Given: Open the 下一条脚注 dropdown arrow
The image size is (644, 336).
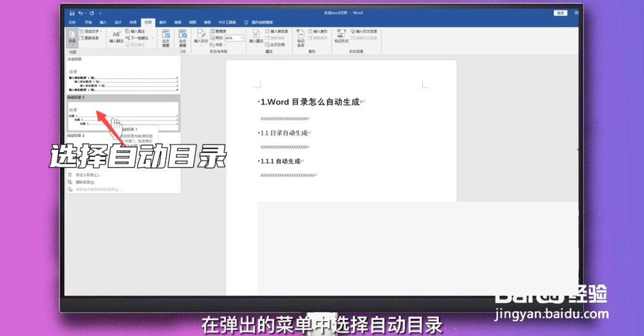Looking at the screenshot, I should (x=153, y=38).
